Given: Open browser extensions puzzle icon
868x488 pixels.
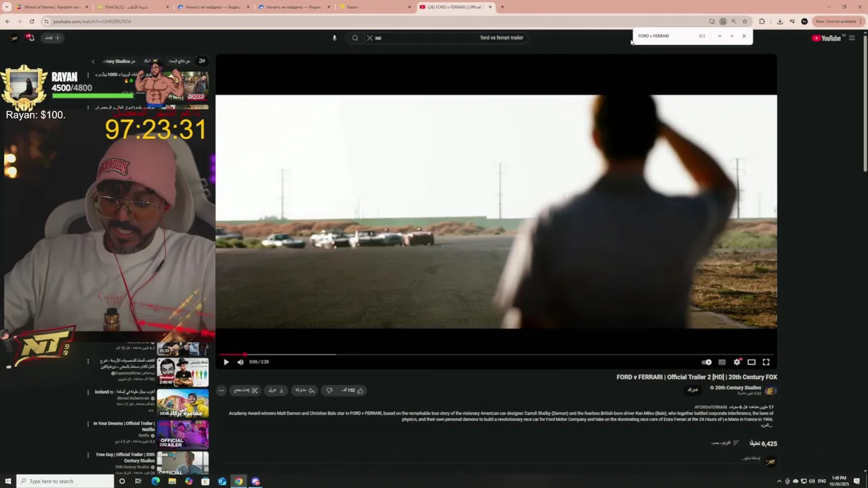Looking at the screenshot, I should click(x=762, y=21).
